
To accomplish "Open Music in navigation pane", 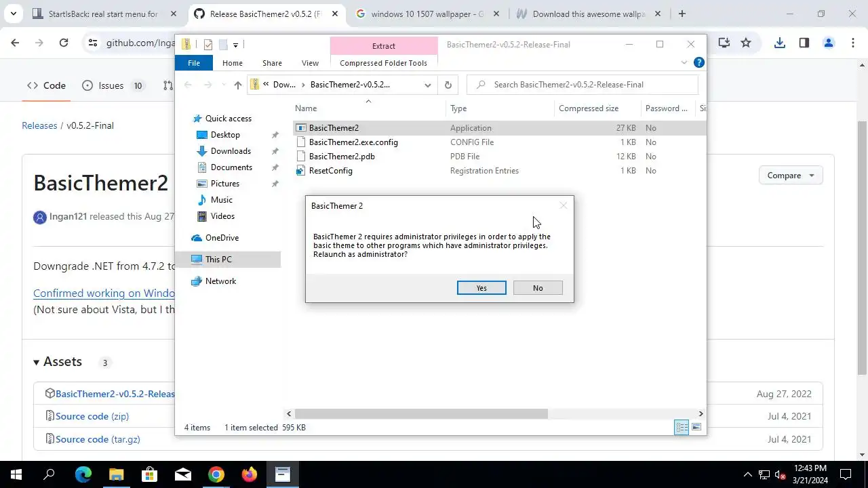I will pos(221,200).
